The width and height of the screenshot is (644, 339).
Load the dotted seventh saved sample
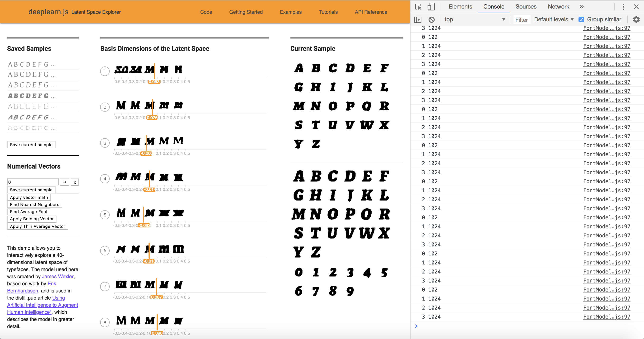[x=32, y=128]
